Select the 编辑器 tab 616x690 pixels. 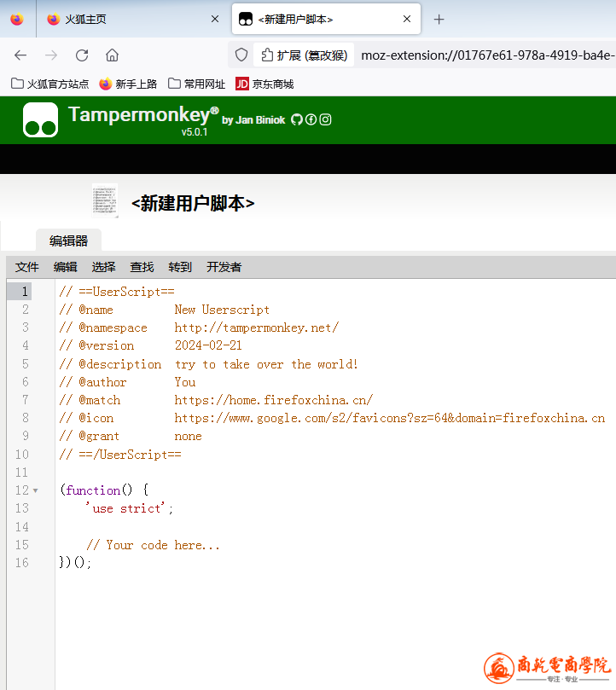[69, 241]
